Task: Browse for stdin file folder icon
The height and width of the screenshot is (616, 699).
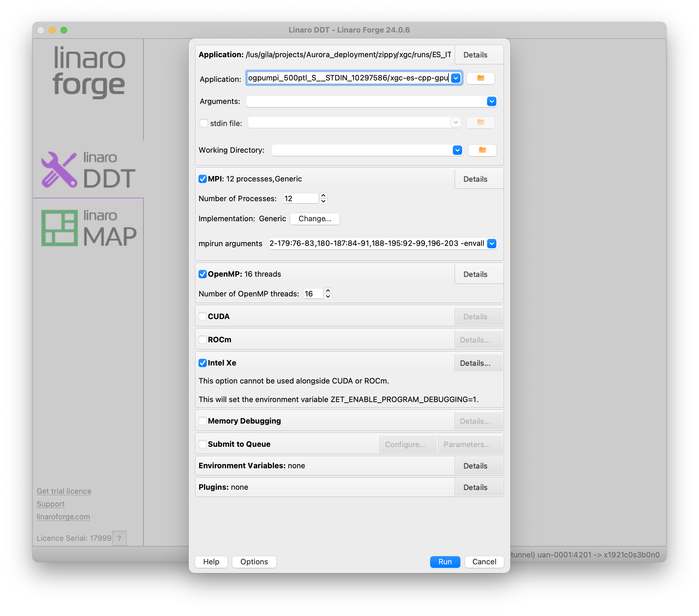Action: [480, 123]
